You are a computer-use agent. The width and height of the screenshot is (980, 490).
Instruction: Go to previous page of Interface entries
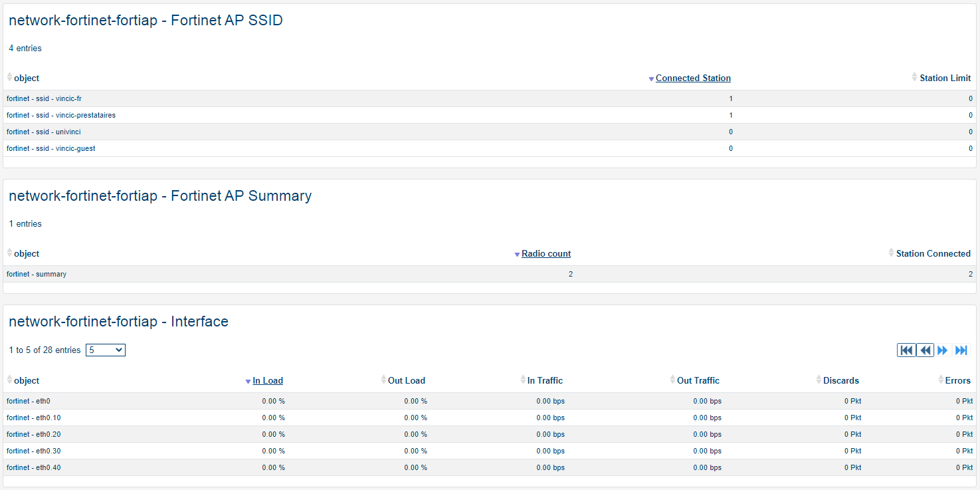point(925,350)
